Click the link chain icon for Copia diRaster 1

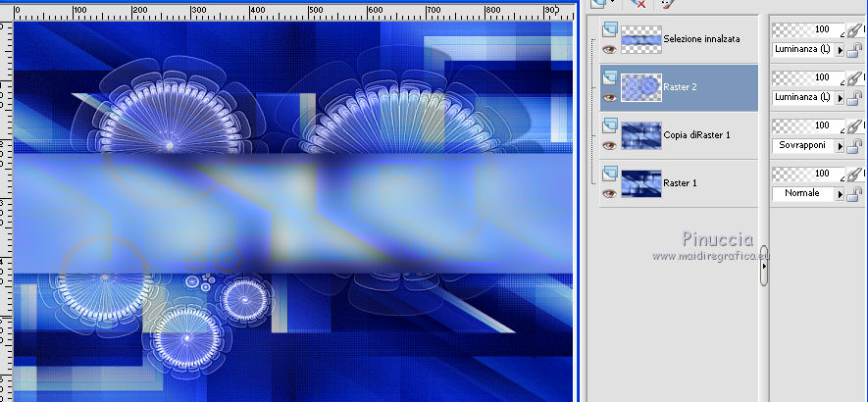click(856, 126)
